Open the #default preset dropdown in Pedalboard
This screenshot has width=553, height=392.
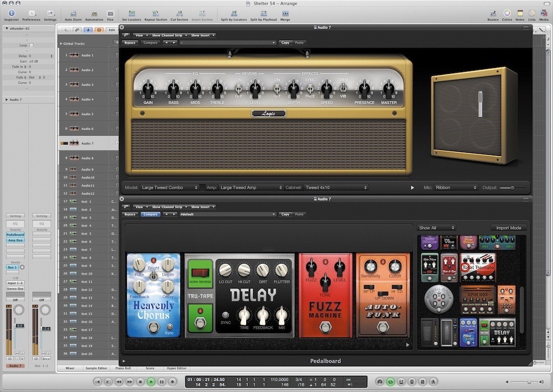(227, 214)
